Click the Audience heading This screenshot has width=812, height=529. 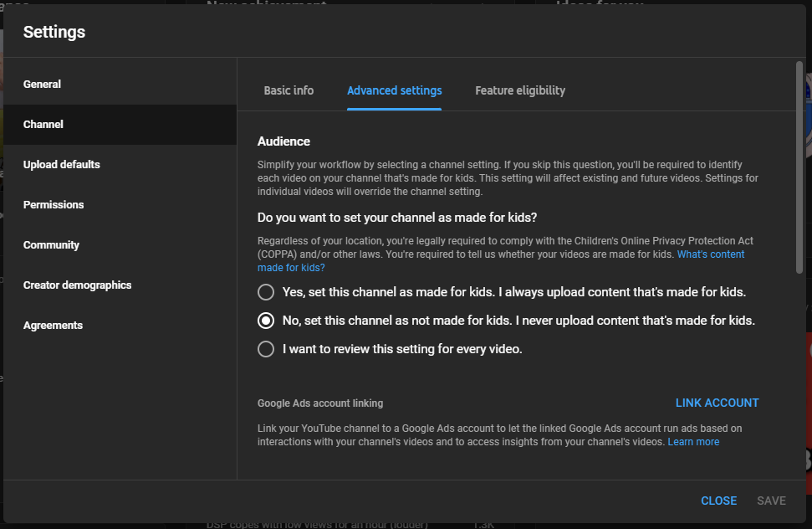(x=283, y=141)
